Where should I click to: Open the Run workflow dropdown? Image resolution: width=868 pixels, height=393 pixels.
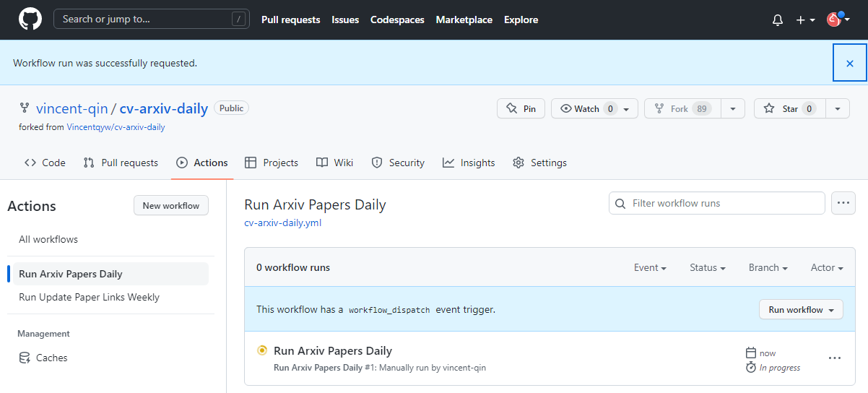[801, 309]
